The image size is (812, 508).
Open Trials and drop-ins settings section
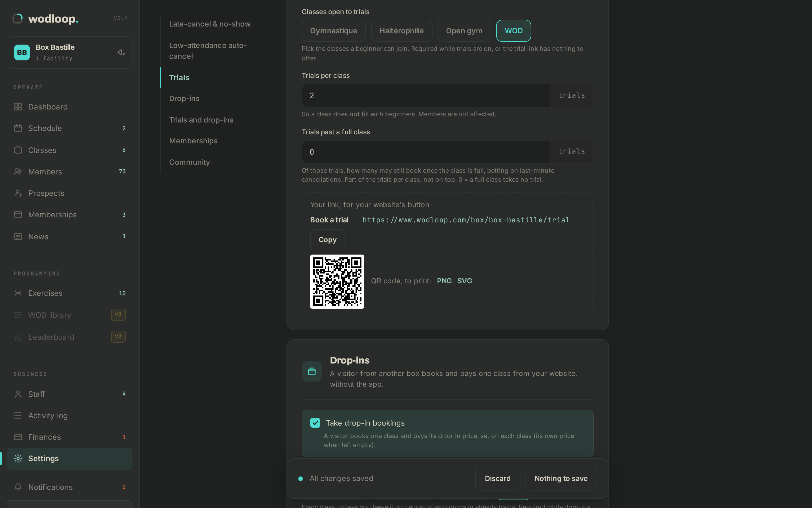(201, 120)
